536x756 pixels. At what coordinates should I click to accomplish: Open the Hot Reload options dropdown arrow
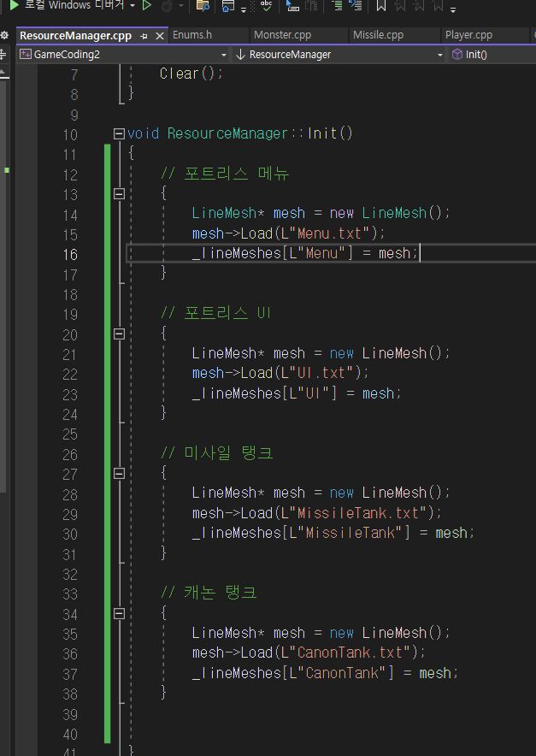pyautogui.click(x=181, y=6)
